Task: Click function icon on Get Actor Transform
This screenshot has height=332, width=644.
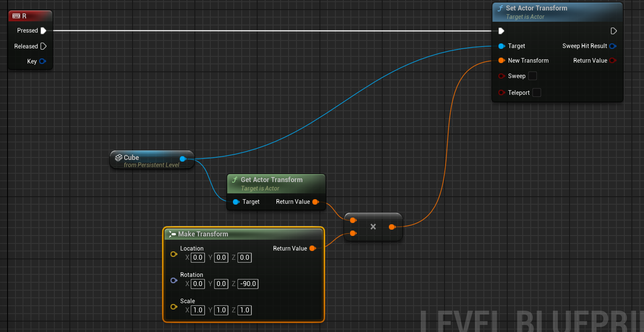Action: pyautogui.click(x=235, y=180)
